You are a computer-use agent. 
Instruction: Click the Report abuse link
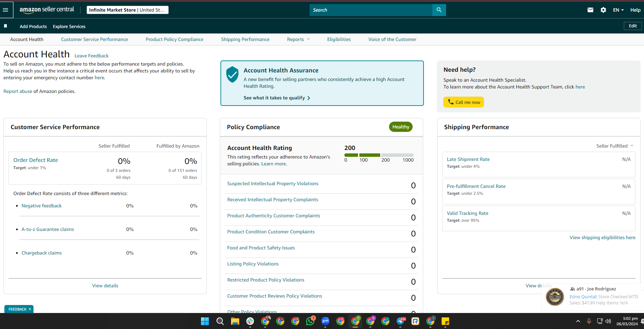(x=18, y=91)
